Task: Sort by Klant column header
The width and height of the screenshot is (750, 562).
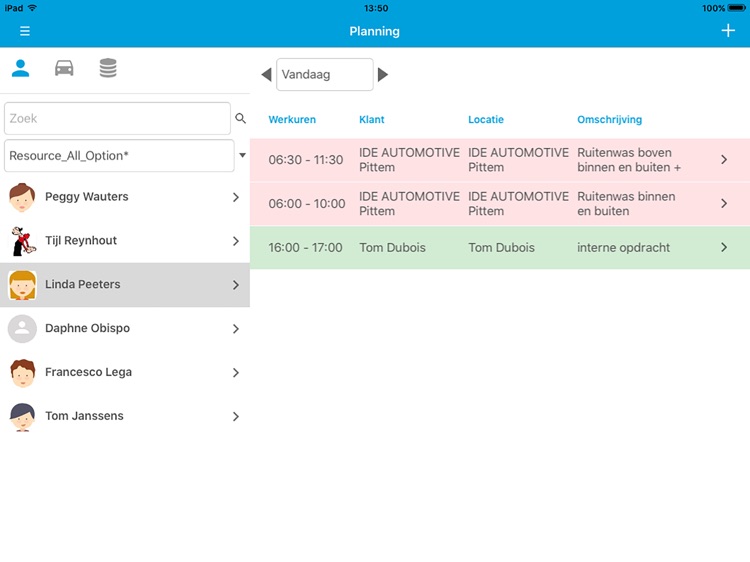Action: click(372, 120)
